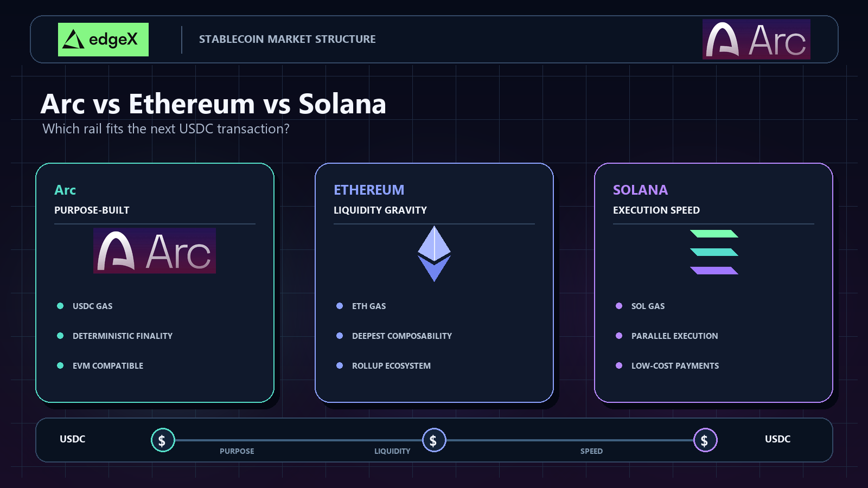Select the SOL GAS bullet point
This screenshot has width=868, height=488.
coord(640,306)
